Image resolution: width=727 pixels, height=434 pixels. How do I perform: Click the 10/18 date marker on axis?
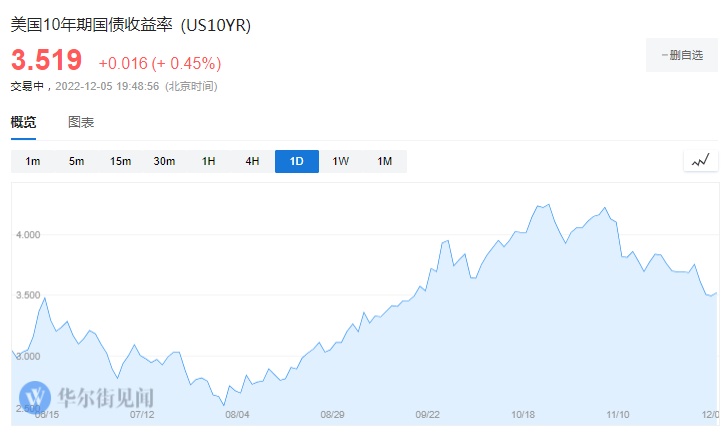524,414
